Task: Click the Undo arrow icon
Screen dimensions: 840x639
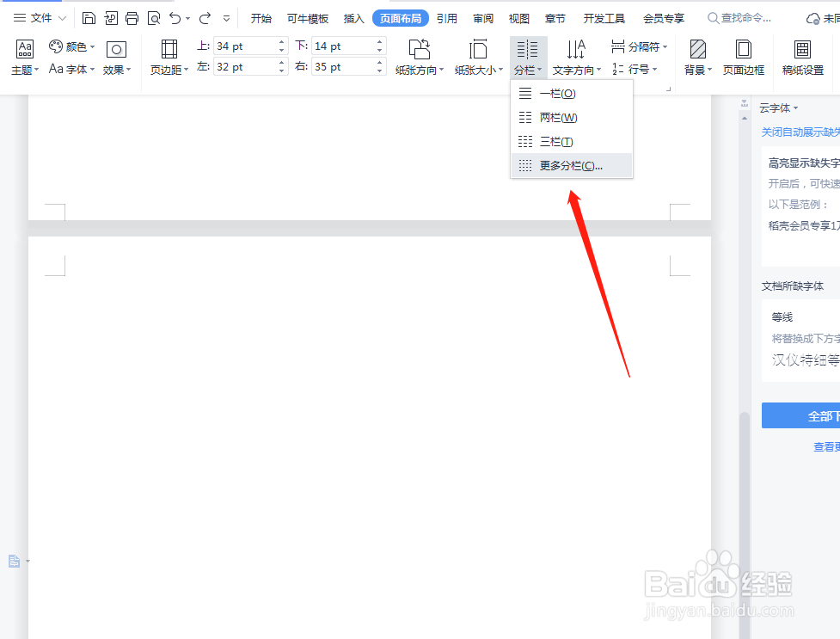Action: coord(175,18)
